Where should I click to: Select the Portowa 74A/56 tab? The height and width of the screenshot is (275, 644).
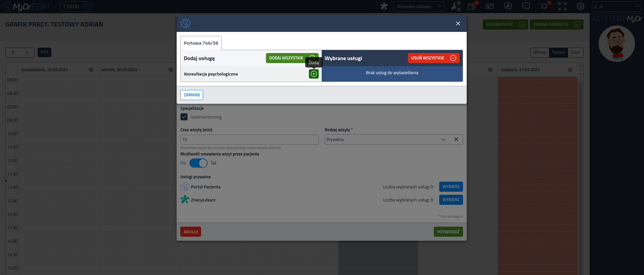coord(201,43)
